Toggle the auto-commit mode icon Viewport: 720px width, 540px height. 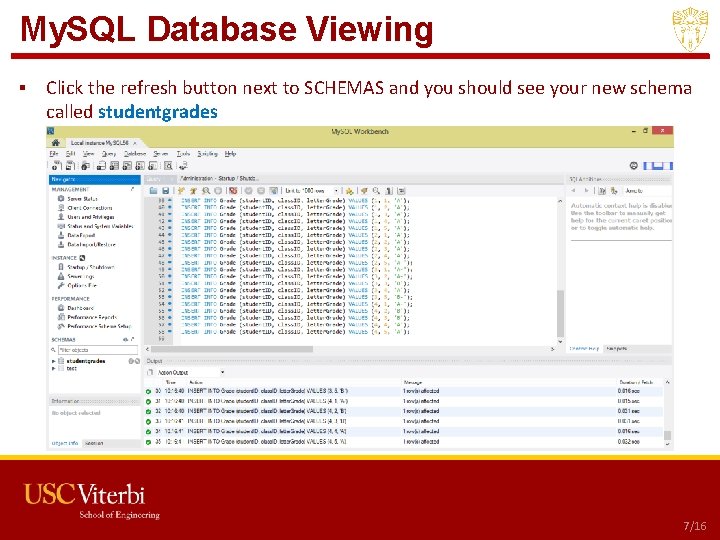[273, 191]
